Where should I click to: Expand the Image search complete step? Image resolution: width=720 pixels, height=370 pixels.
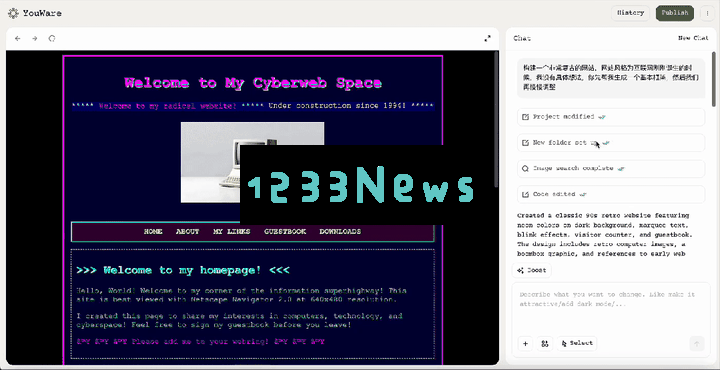pos(611,168)
